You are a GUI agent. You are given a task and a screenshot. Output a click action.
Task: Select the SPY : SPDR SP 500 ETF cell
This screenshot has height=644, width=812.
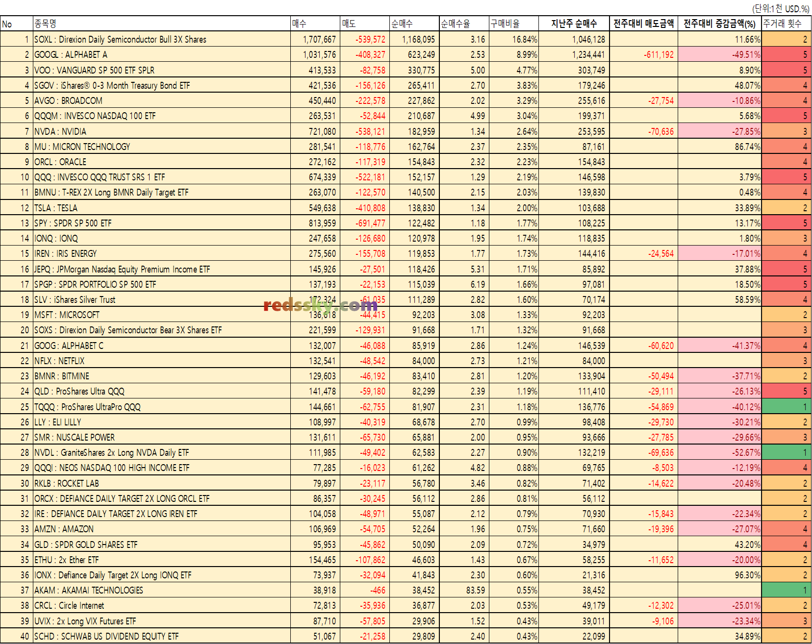coord(162,223)
